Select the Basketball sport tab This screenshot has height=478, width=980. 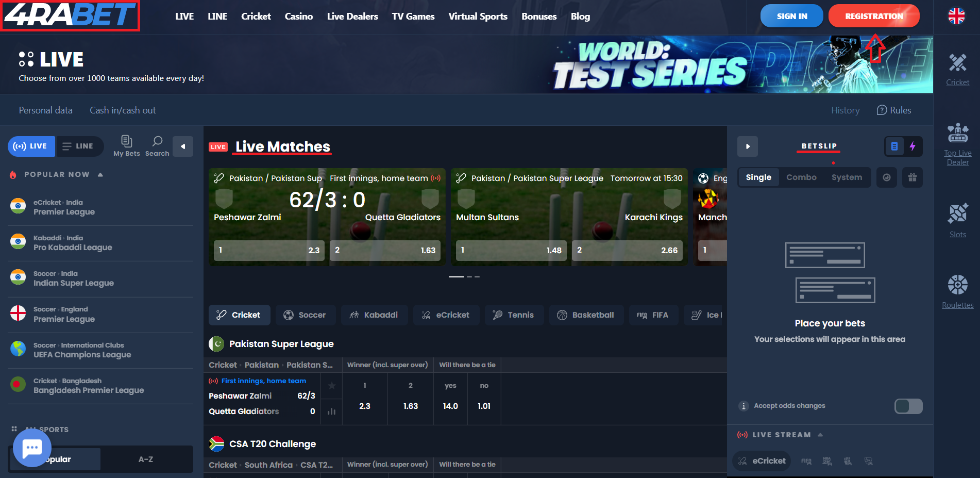click(x=586, y=315)
